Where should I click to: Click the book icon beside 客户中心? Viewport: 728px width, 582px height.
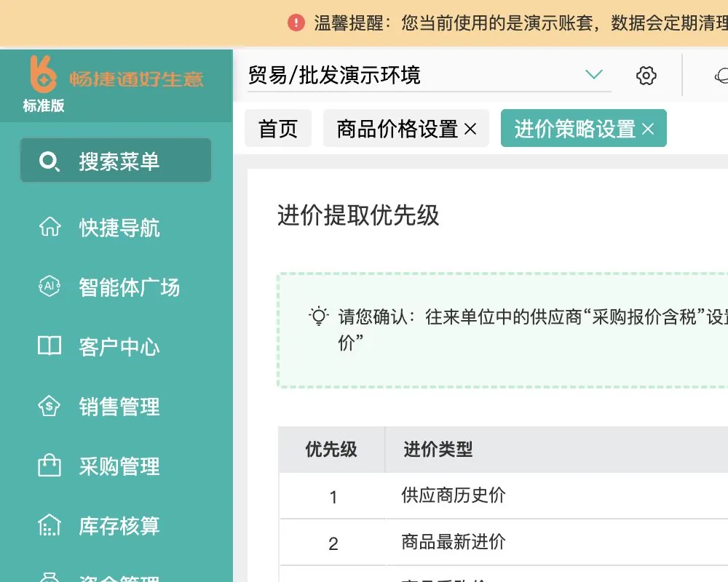[50, 346]
